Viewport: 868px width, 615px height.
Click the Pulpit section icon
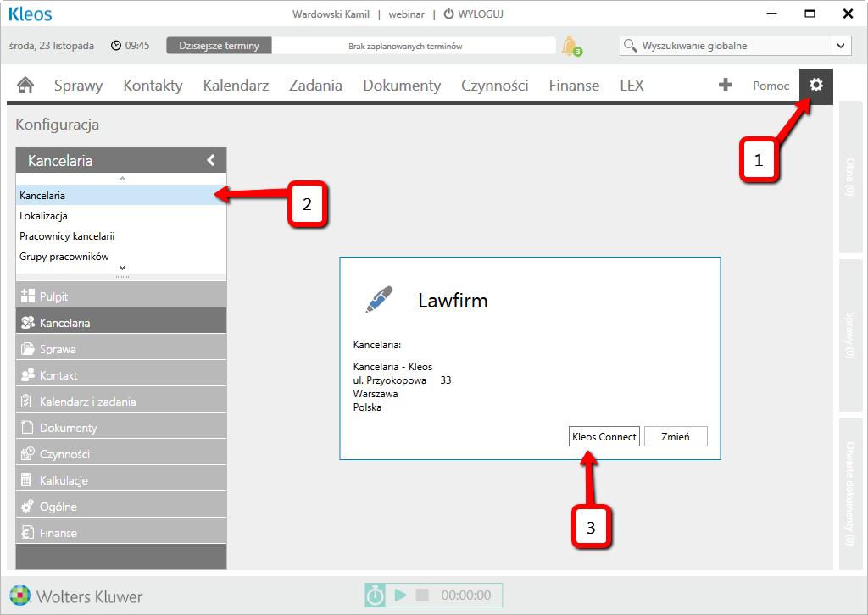(28, 296)
